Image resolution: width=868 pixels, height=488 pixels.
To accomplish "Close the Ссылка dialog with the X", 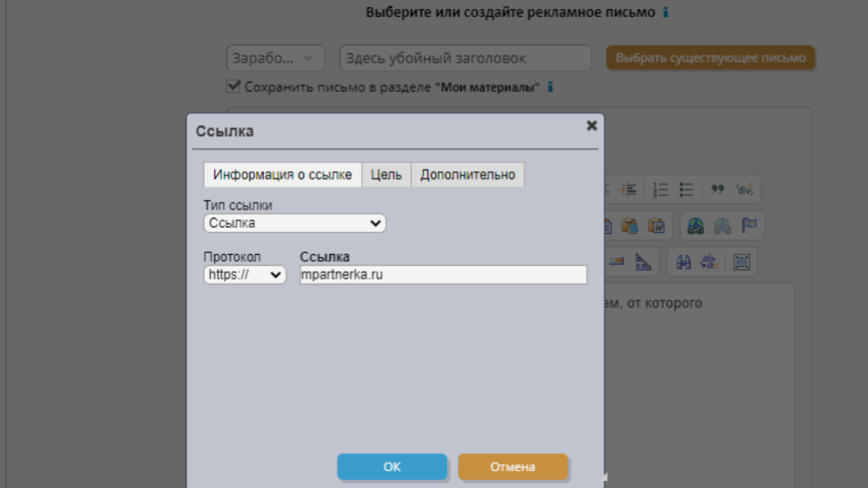I will [x=591, y=125].
